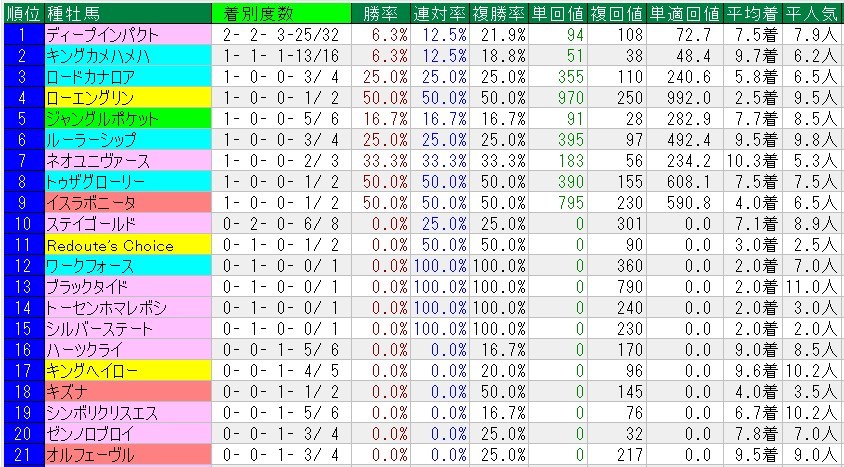
Task: Select sire Redoute's Choice
Action: tap(128, 245)
